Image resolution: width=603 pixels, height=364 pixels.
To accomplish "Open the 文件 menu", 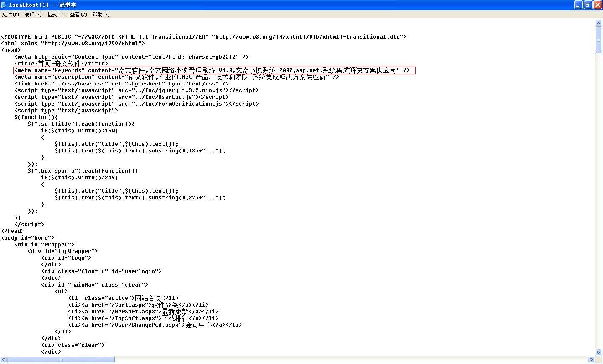I will pos(10,15).
